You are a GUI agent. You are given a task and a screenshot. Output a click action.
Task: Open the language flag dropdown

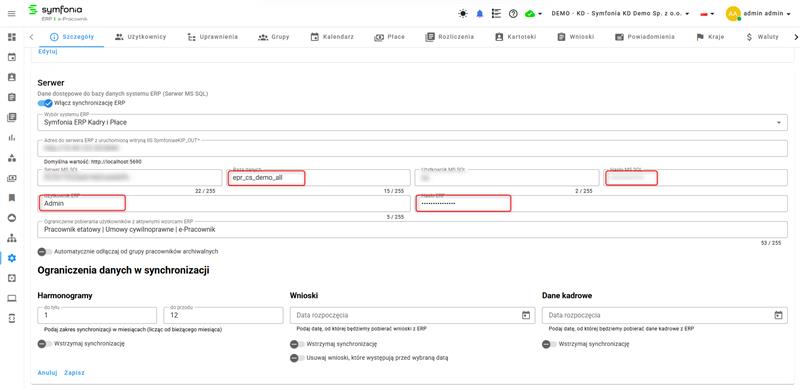707,14
